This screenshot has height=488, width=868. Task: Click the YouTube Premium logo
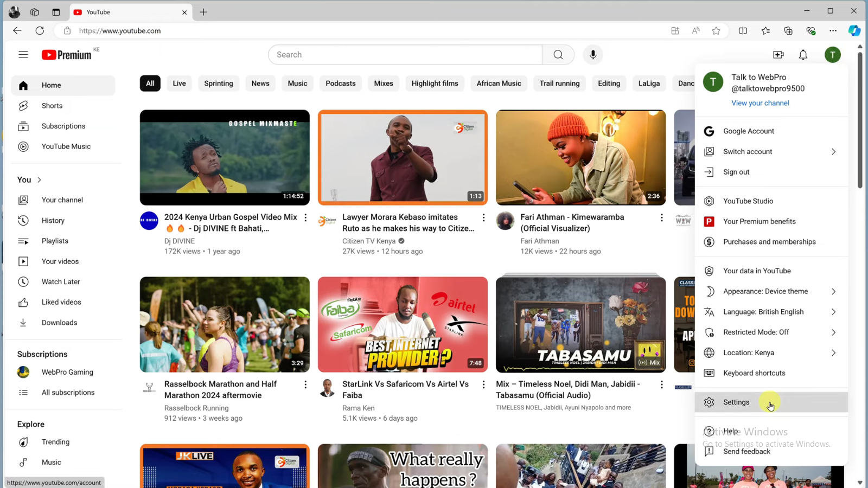[x=67, y=55]
